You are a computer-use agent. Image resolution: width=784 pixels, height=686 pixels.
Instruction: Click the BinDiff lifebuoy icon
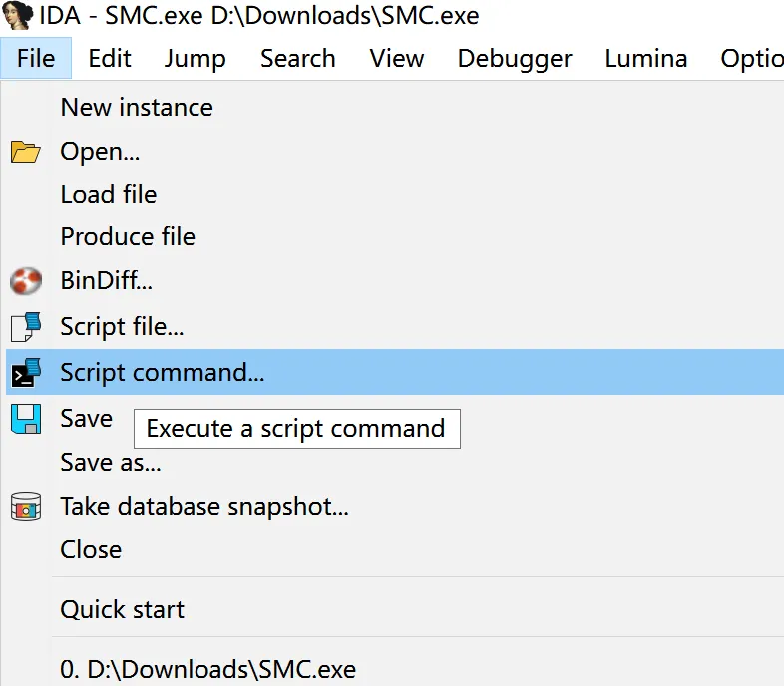pyautogui.click(x=26, y=280)
